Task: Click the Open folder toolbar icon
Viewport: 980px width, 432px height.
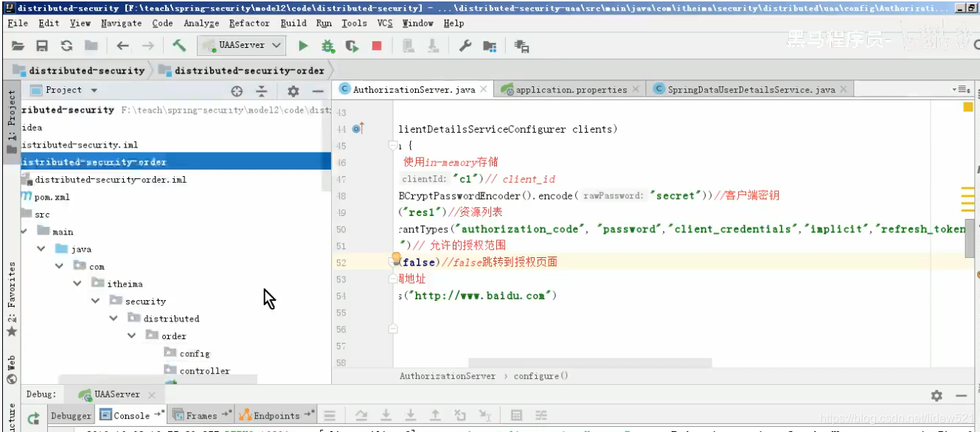Action: coord(18,46)
